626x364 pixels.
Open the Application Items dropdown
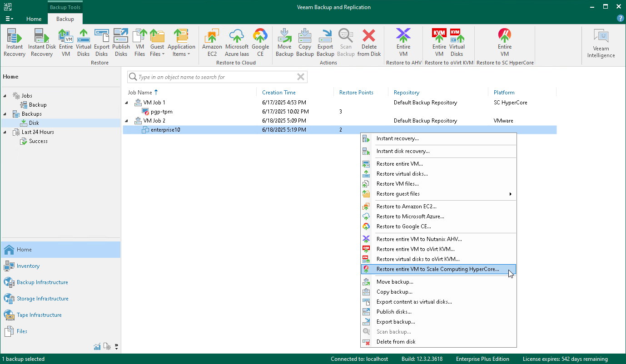[181, 43]
